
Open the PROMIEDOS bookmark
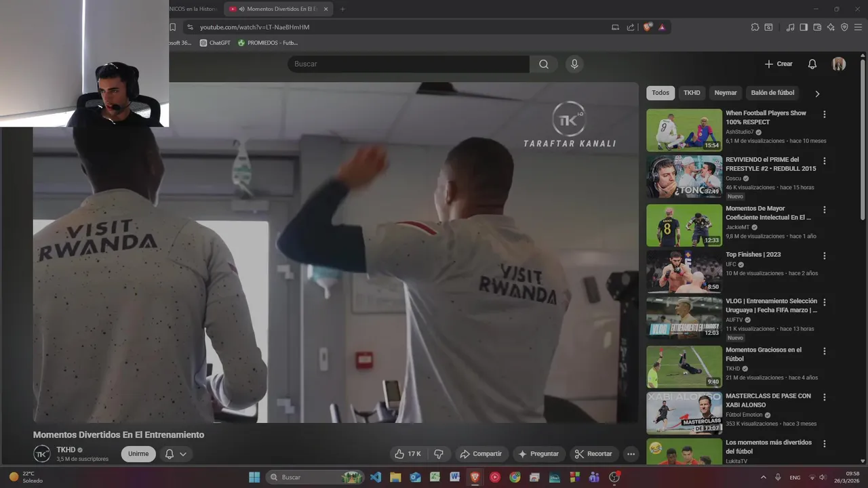268,43
